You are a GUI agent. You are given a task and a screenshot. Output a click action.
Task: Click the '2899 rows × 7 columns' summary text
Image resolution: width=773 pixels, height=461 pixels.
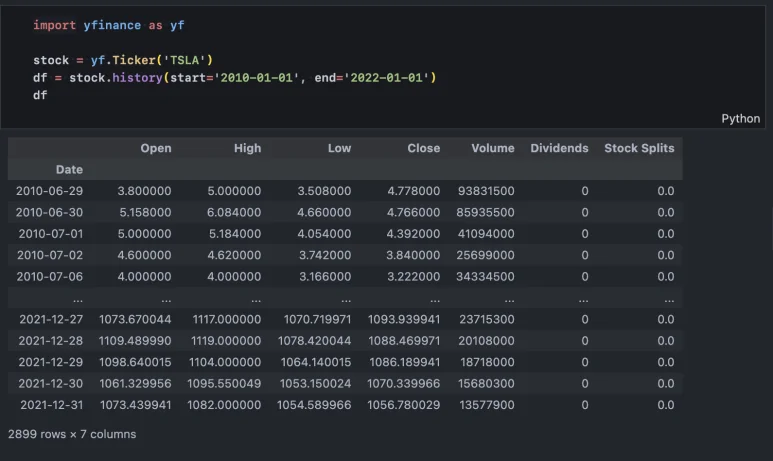tap(72, 435)
